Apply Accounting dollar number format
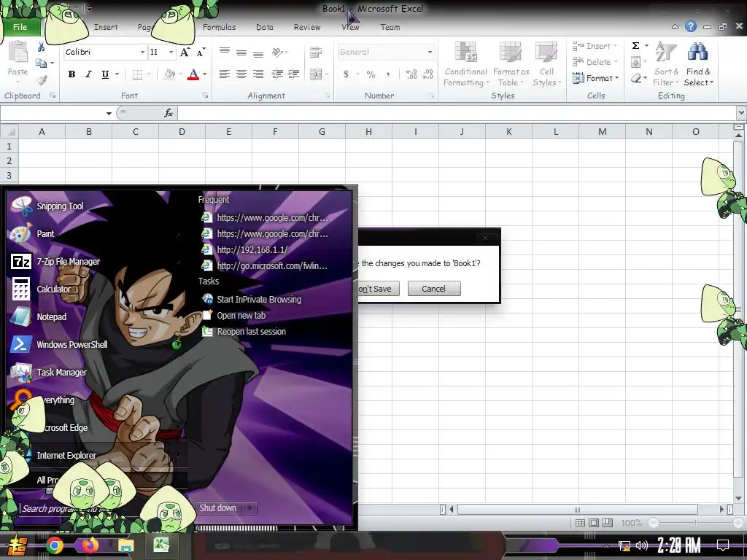747x560 pixels. [346, 74]
